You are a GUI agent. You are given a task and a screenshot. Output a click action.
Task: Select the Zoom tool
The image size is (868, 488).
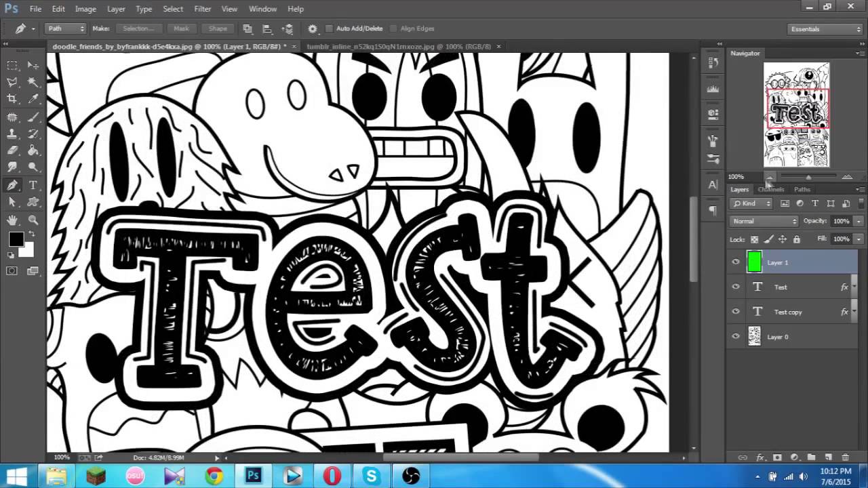click(33, 220)
